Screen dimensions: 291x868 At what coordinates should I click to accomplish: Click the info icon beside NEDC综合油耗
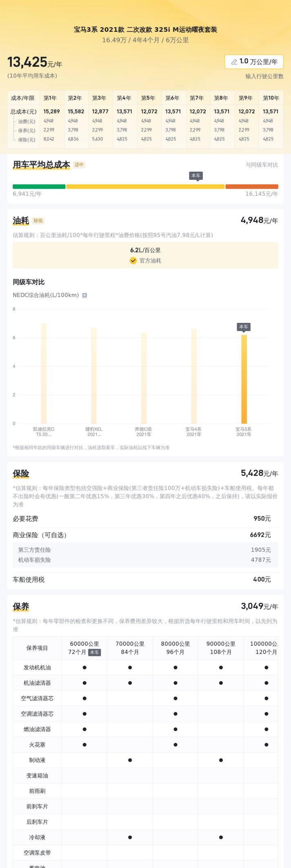pyautogui.click(x=84, y=295)
